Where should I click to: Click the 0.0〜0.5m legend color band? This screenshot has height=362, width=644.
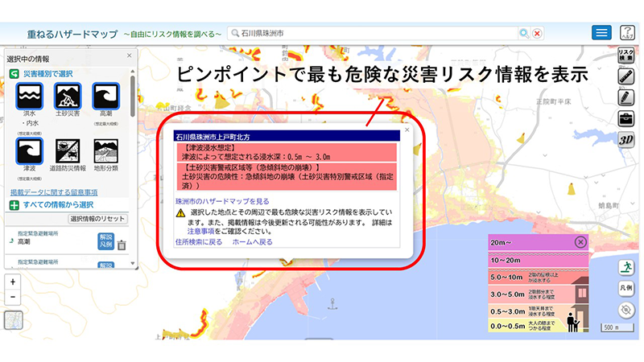click(x=538, y=326)
